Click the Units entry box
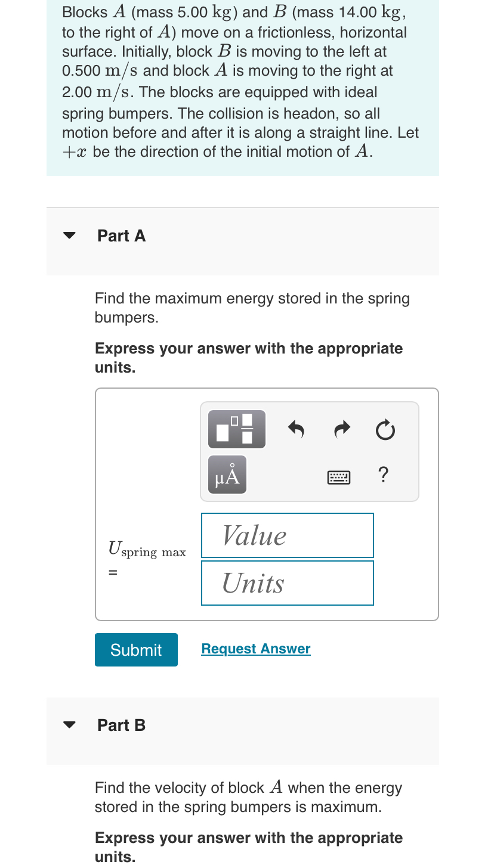 click(287, 582)
